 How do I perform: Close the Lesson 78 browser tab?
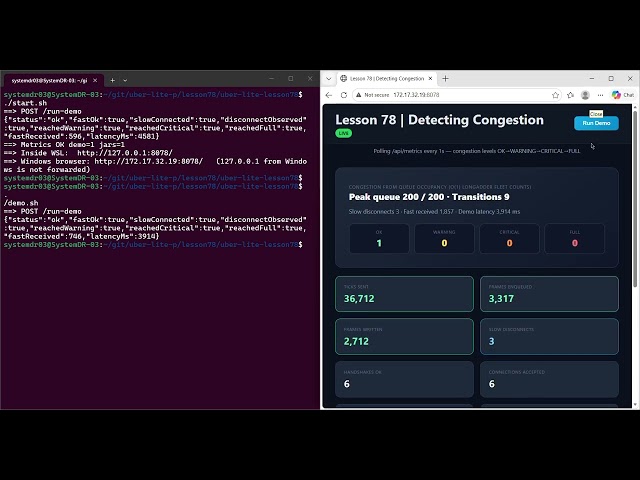coord(430,79)
